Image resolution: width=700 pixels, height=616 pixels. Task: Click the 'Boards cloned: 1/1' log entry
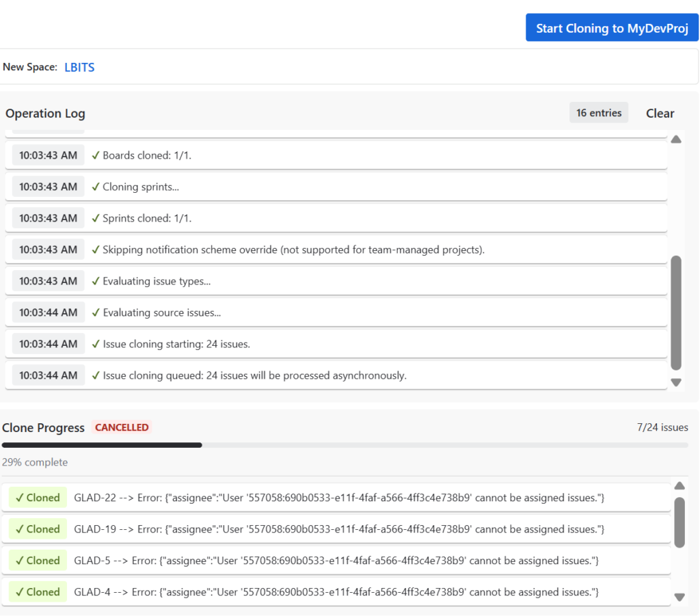click(x=146, y=155)
